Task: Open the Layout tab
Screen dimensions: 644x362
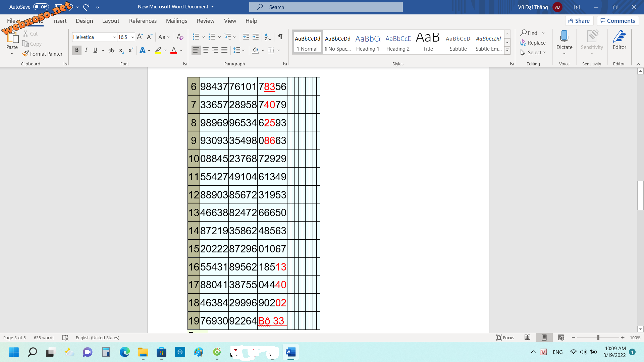Action: 111,21
